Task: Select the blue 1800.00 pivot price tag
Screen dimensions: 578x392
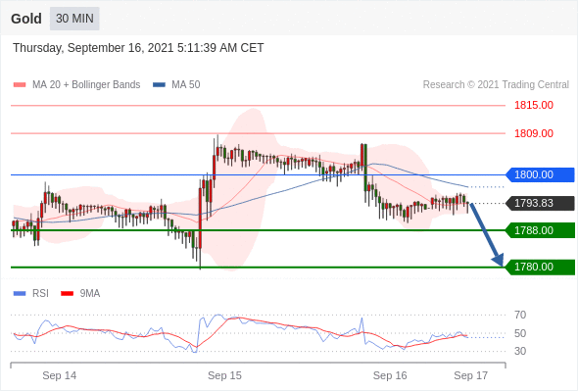Action: click(540, 174)
